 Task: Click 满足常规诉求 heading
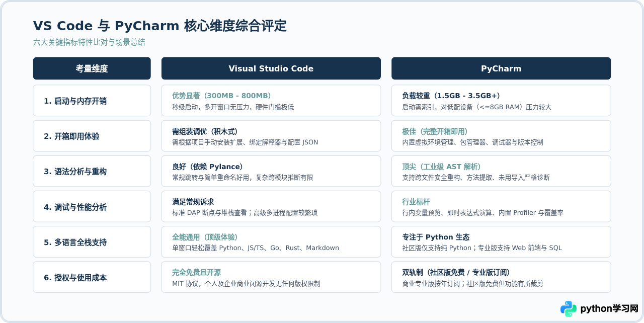193,202
